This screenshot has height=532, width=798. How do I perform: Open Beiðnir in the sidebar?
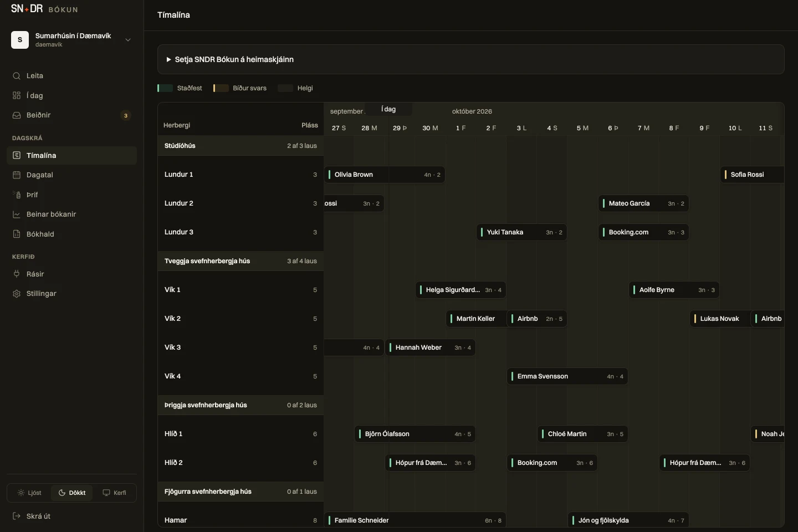click(x=71, y=115)
